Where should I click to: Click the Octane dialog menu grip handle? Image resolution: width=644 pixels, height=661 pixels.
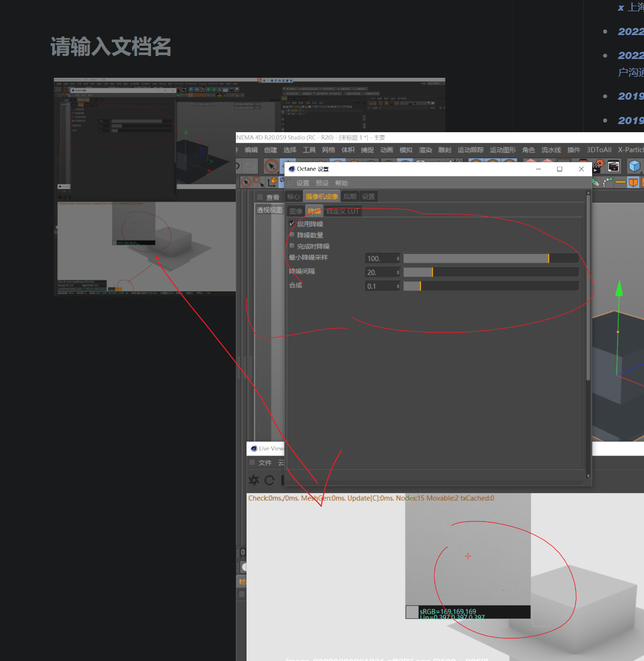290,183
